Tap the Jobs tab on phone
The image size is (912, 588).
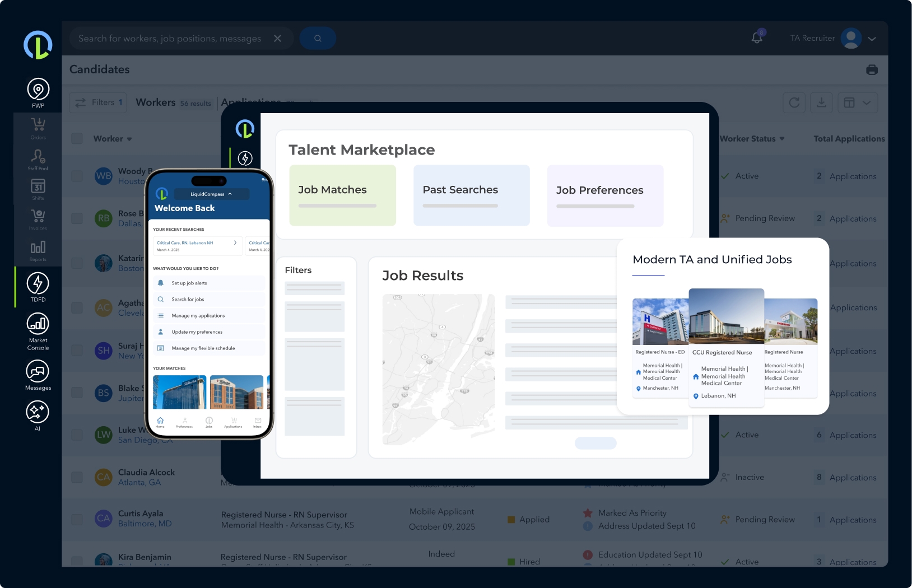[x=209, y=422]
